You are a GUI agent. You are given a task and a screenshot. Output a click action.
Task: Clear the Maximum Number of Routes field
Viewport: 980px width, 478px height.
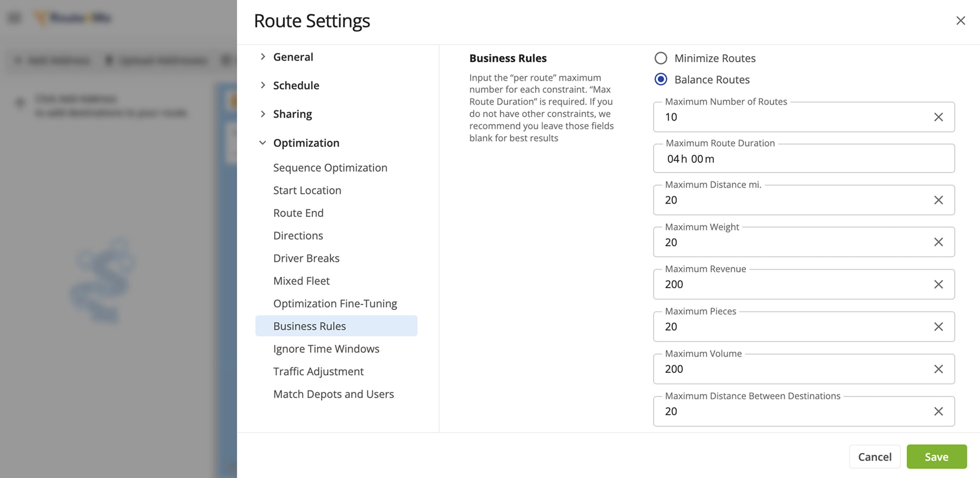[938, 117]
